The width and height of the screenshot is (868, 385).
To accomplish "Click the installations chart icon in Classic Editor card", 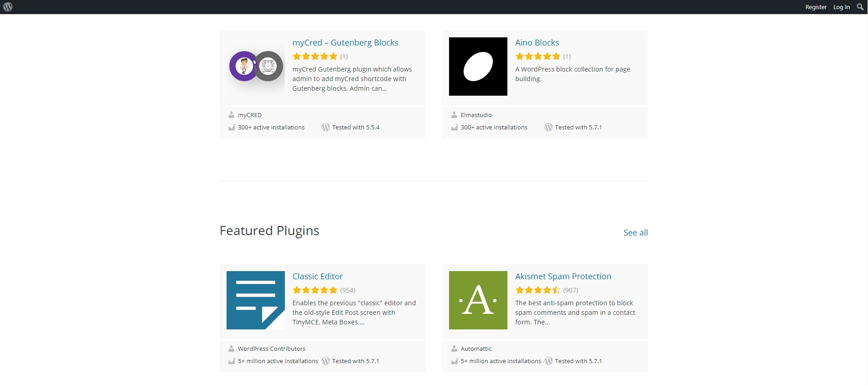I will [x=232, y=361].
